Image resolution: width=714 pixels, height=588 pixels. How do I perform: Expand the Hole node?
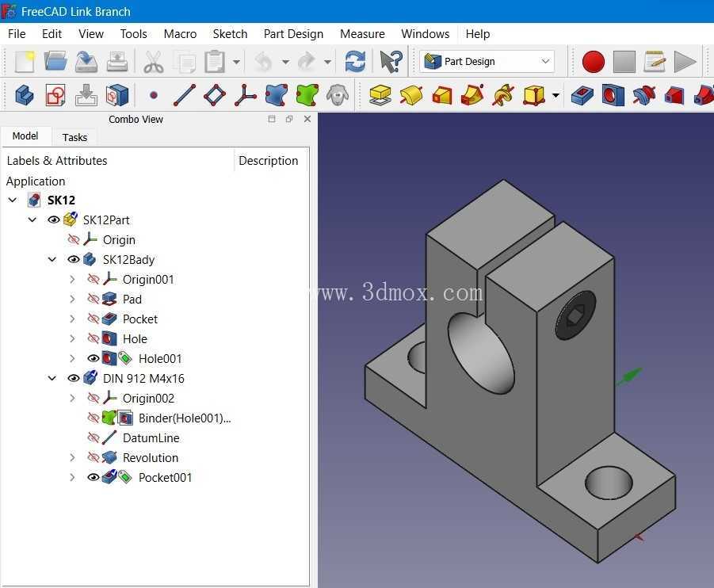click(72, 339)
